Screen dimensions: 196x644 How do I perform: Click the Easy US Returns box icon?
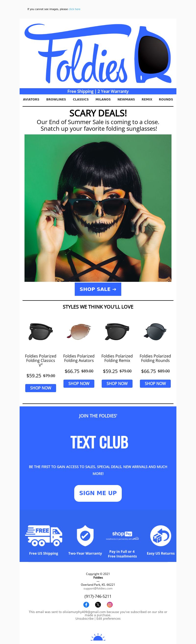[x=160, y=535]
